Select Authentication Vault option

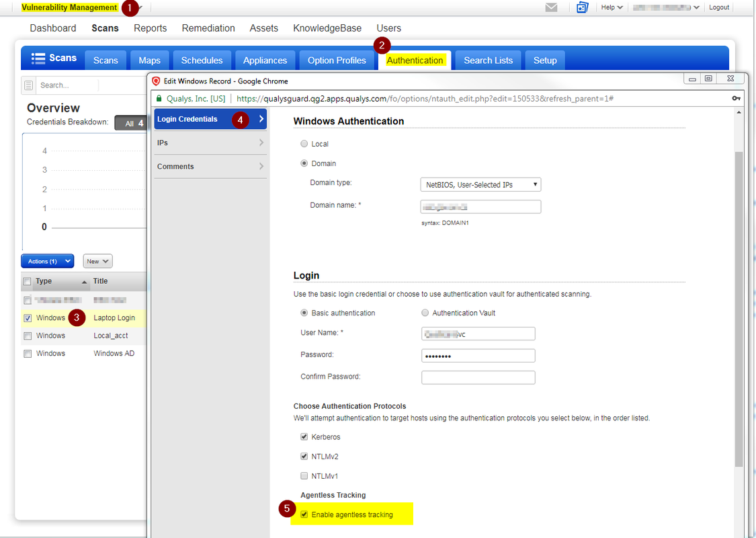coord(425,313)
